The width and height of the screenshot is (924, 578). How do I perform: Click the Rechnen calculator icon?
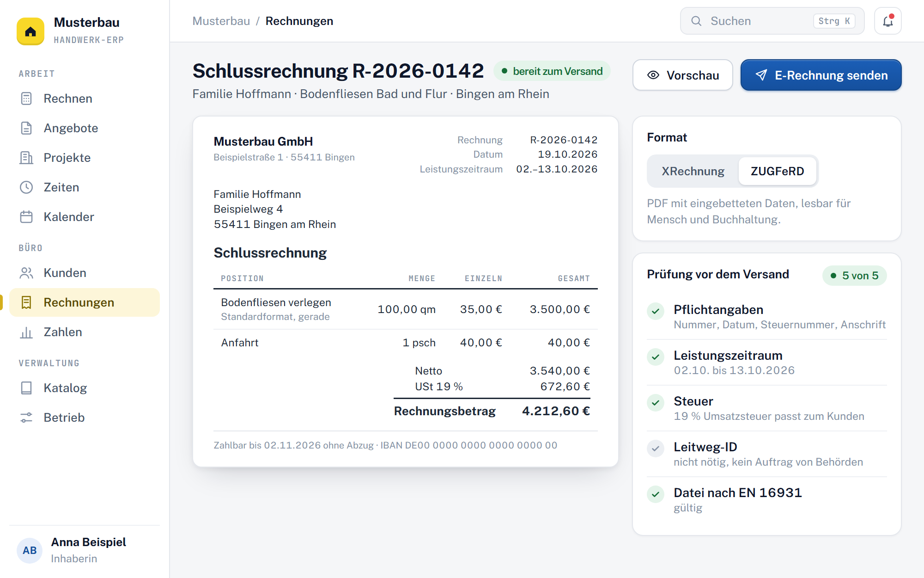(26, 98)
